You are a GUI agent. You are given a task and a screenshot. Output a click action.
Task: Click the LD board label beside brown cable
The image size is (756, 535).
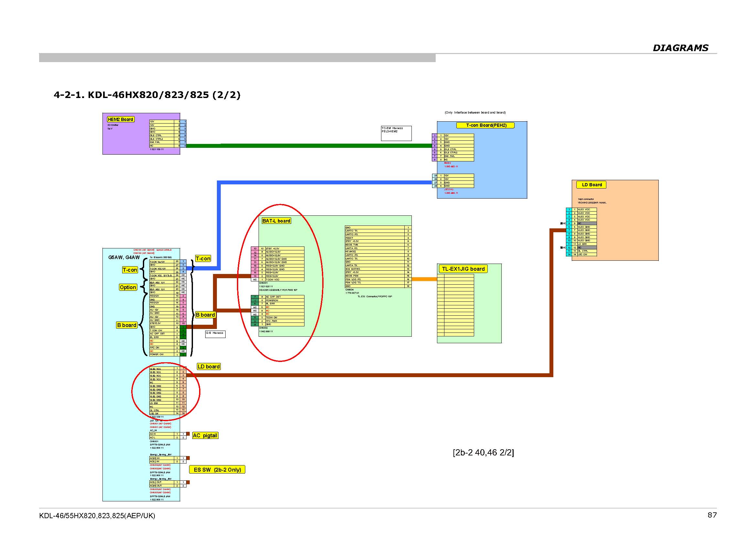coord(208,367)
